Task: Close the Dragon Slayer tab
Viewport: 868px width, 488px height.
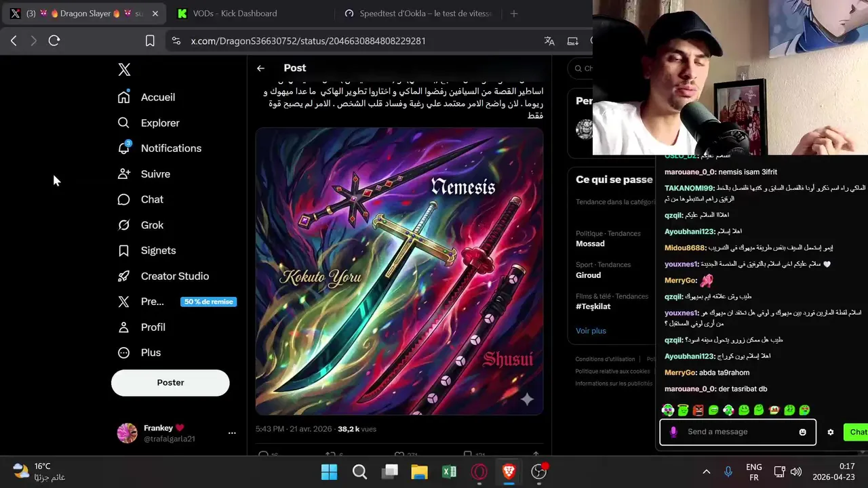Action: click(x=155, y=14)
